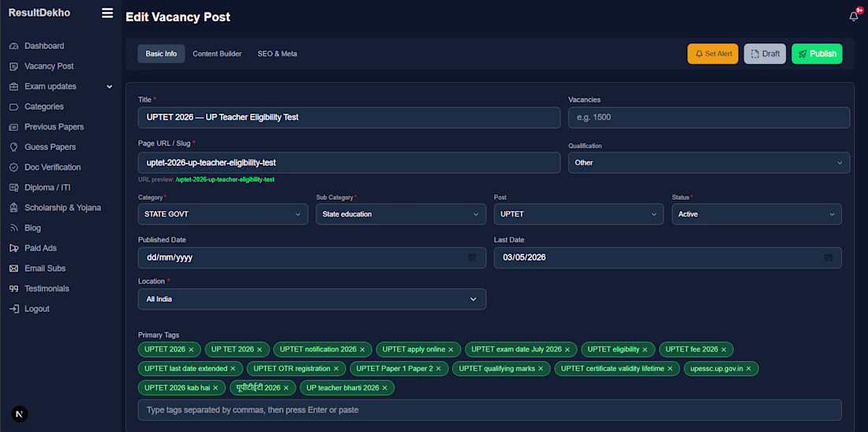Focus the Primary Tags entry field
868x432 pixels.
pos(490,410)
